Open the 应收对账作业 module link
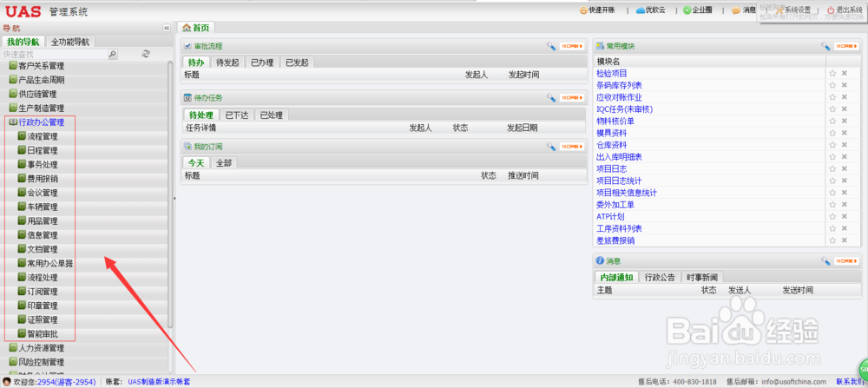This screenshot has height=388, width=868. click(619, 97)
